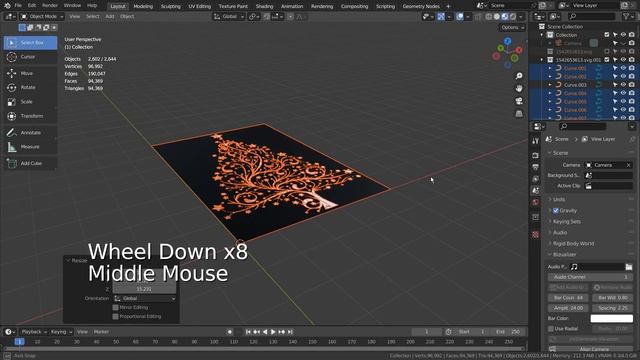Viewport: 640px width, 360px height.
Task: Adjust the Amplitude 24.00 field
Action: click(568, 308)
